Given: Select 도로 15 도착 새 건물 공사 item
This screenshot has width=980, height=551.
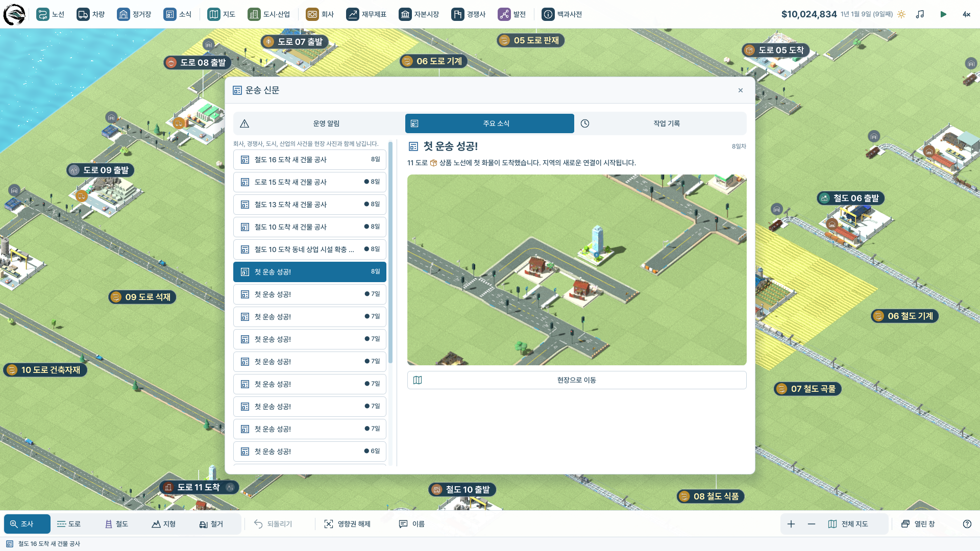Looking at the screenshot, I should click(310, 182).
